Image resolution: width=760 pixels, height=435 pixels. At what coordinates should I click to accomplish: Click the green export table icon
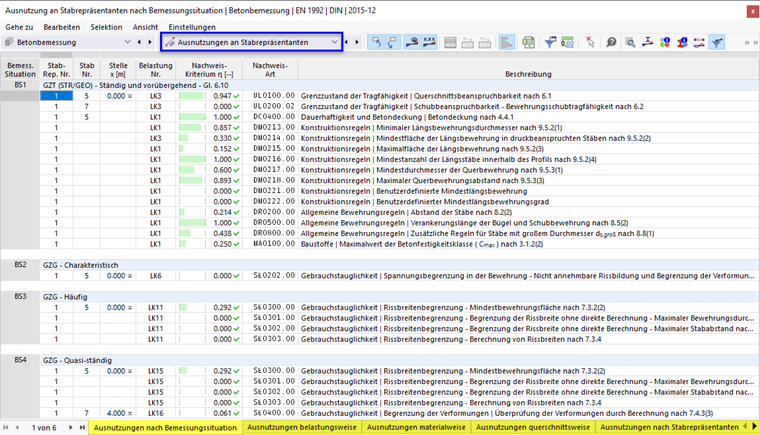pos(528,43)
